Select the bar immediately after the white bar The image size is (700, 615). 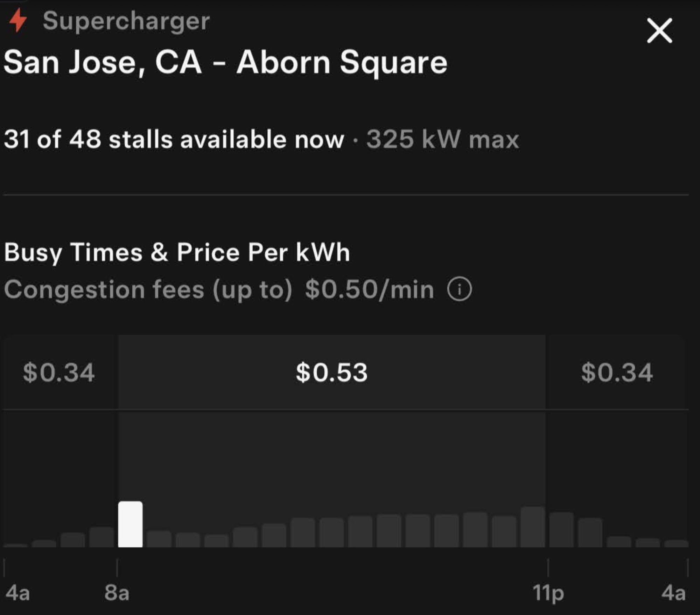159,539
